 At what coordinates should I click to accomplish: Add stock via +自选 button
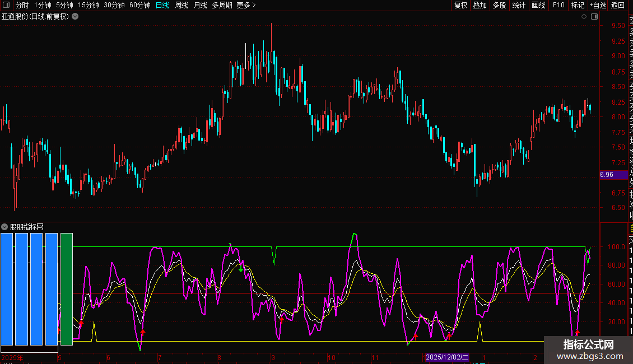(598, 5)
